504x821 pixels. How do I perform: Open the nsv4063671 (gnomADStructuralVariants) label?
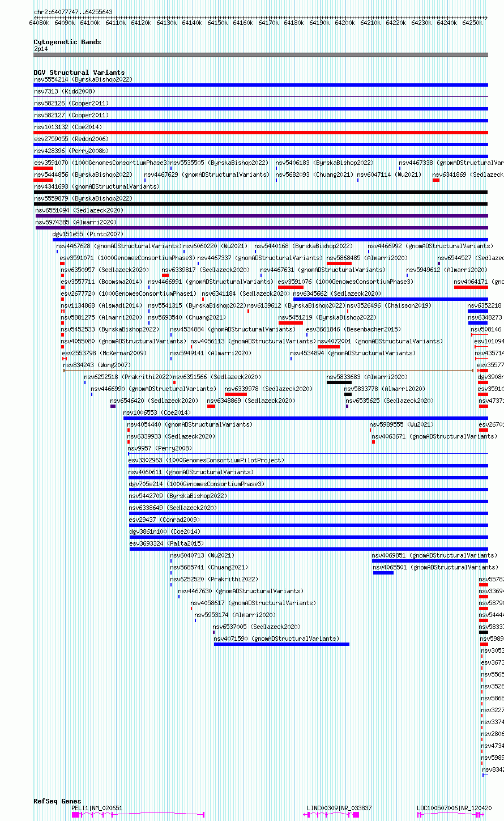point(434,436)
